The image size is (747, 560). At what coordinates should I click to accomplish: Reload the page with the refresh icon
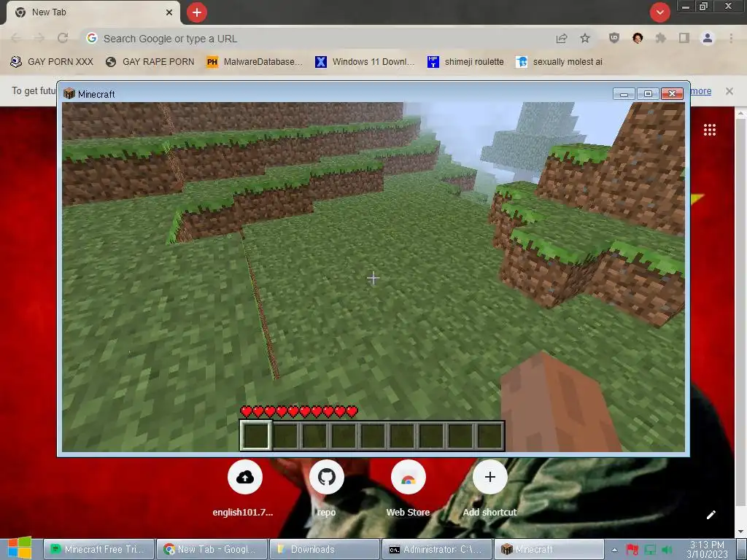coord(63,38)
